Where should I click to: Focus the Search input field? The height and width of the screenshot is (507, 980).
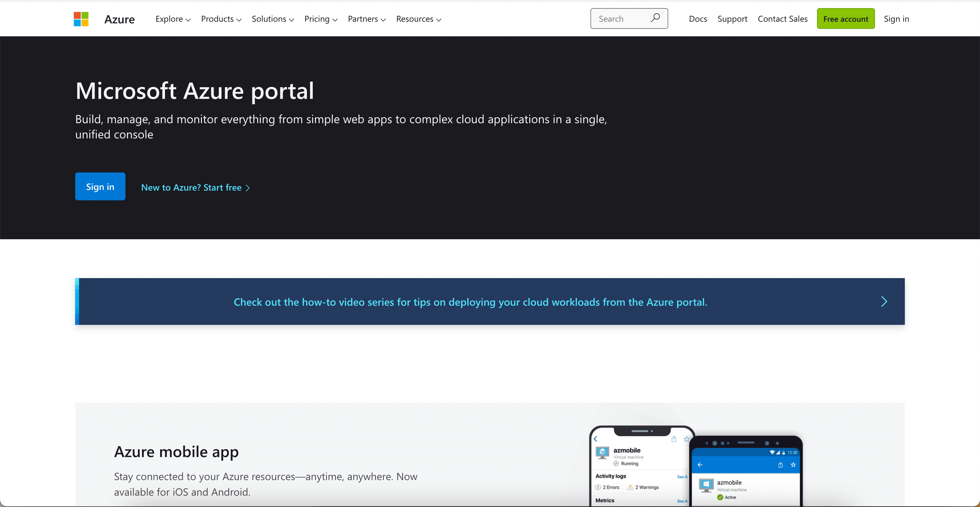(622, 19)
